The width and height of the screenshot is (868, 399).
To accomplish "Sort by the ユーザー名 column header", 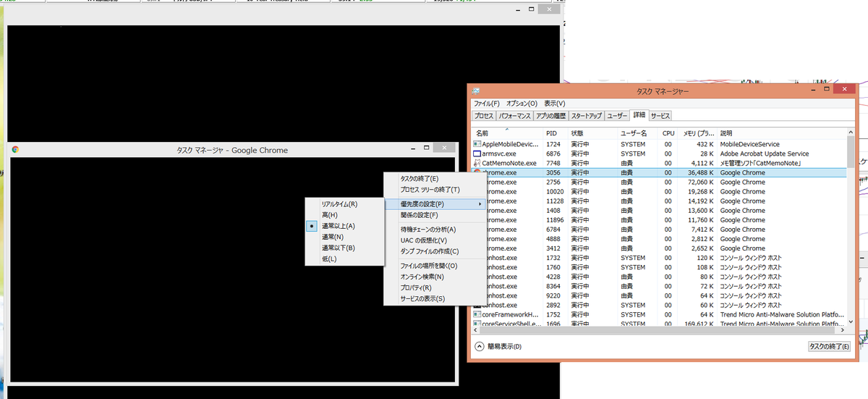I will (x=637, y=133).
